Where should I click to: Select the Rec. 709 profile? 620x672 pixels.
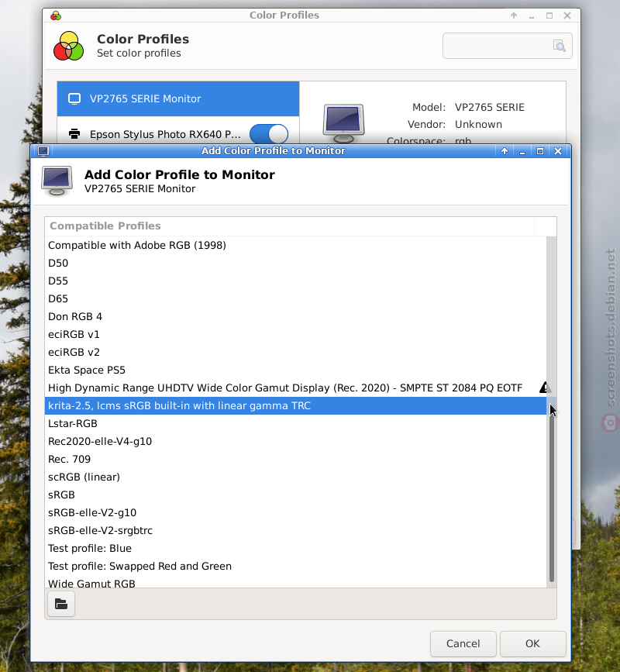point(295,460)
